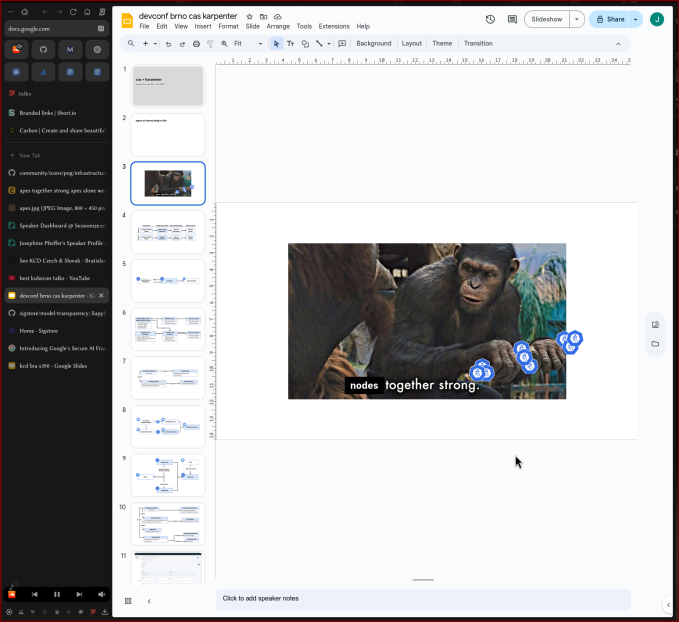Open the Arrange menu
679x622 pixels.
(278, 26)
